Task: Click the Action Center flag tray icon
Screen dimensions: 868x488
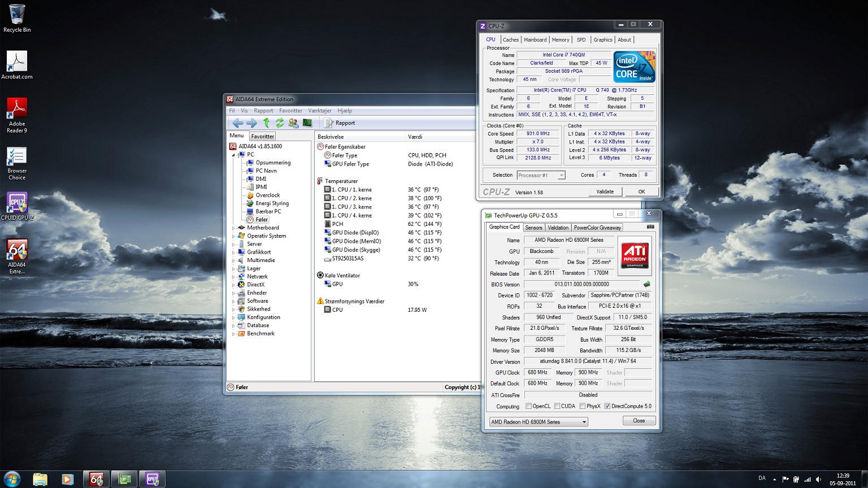Action: click(785, 480)
